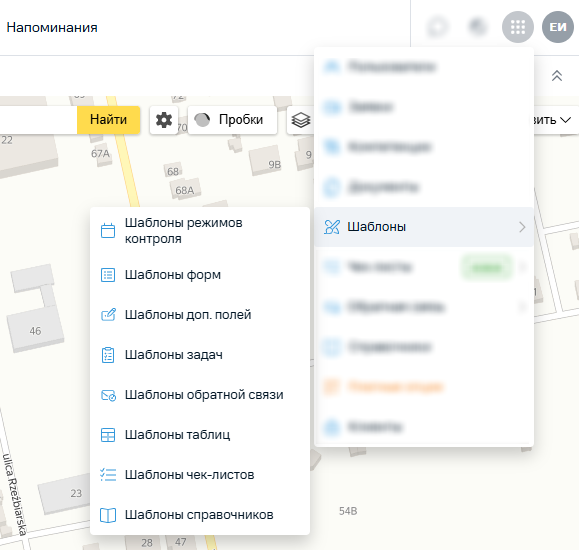Toggle the Пробки traffic layer

point(233,120)
